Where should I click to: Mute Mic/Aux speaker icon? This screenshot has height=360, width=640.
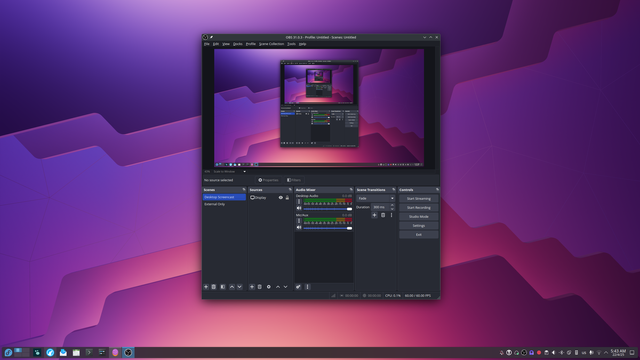(x=299, y=228)
